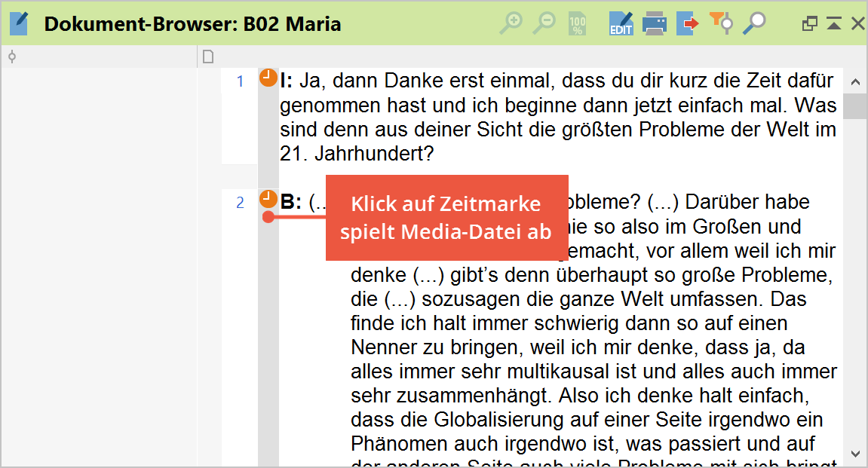The width and height of the screenshot is (868, 468).
Task: Click the speaker label 'B:'
Action: [290, 202]
